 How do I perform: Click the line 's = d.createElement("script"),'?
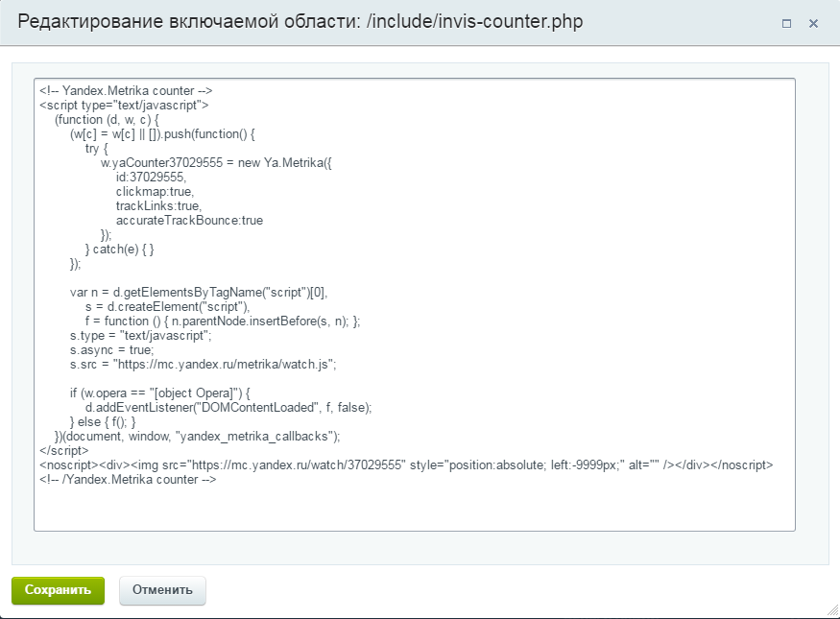[x=168, y=307]
